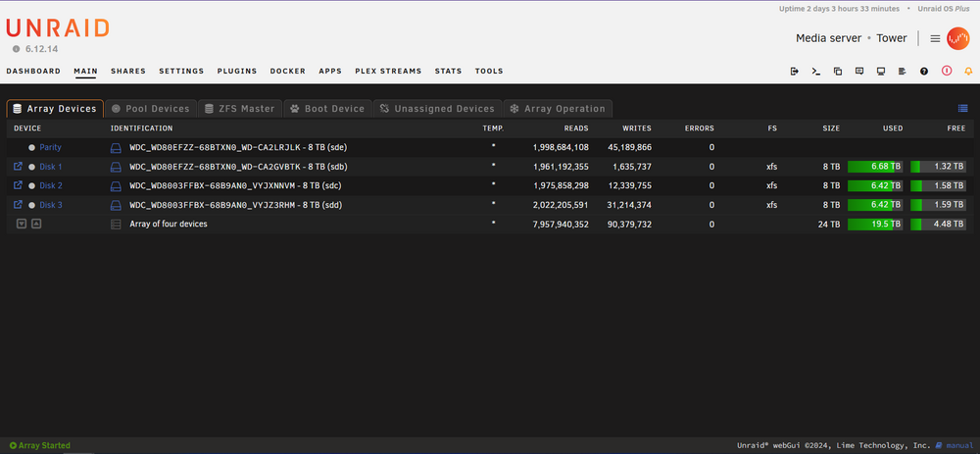Click the 19.5 TB total used bar
Viewport: 980px width, 454px height.
point(875,224)
